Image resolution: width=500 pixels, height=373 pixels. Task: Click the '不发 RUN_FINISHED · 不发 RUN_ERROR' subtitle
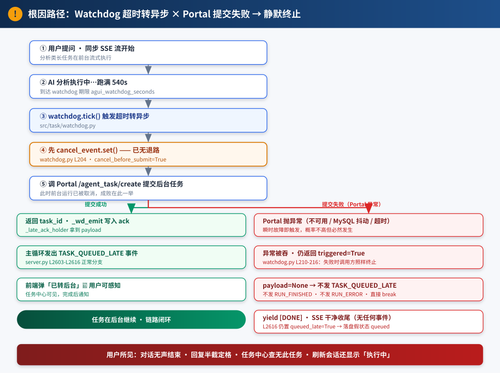[329, 294]
